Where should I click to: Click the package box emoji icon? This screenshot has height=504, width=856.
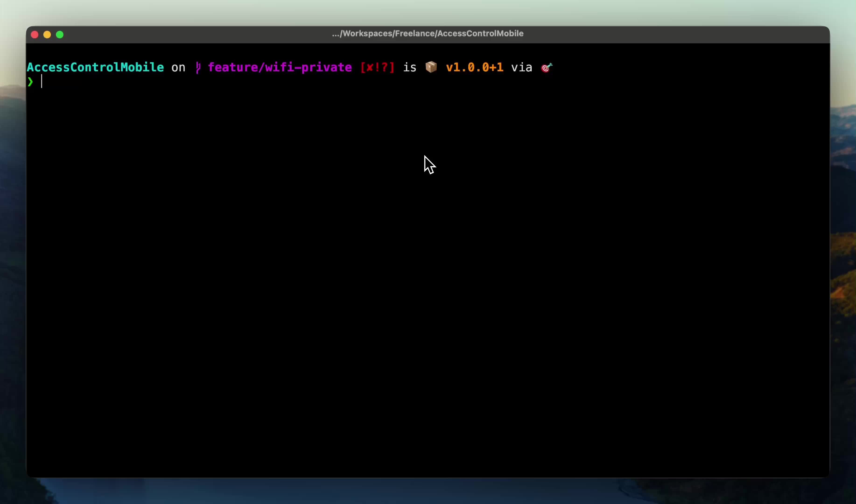pyautogui.click(x=431, y=67)
